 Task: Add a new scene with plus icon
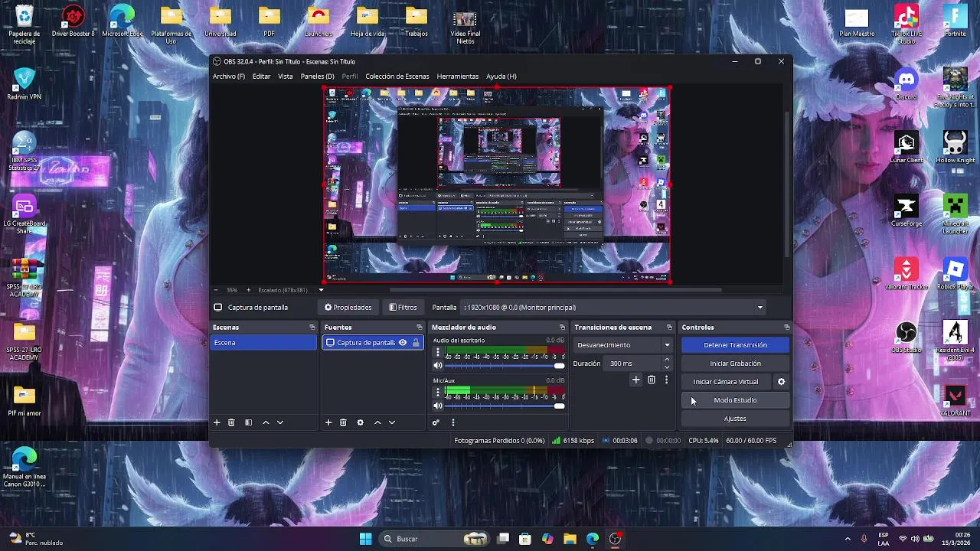217,422
